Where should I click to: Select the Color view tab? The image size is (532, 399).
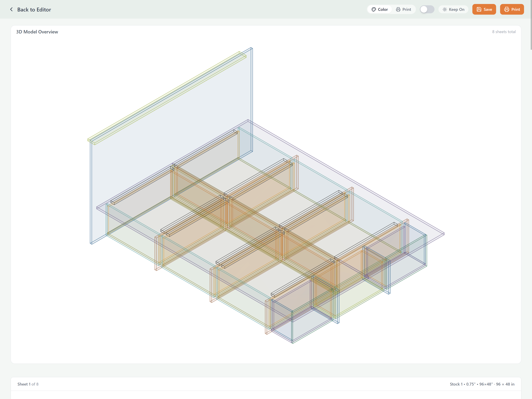[x=380, y=9]
